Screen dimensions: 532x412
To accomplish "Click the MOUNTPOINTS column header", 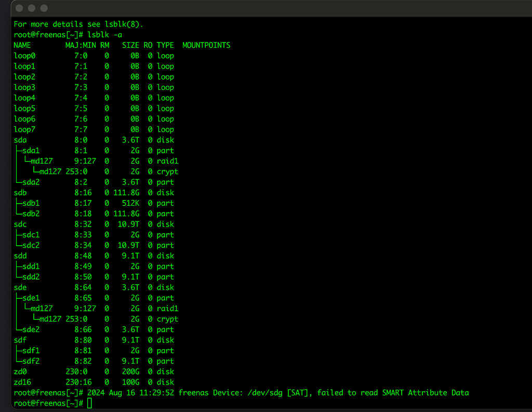I will (x=206, y=45).
